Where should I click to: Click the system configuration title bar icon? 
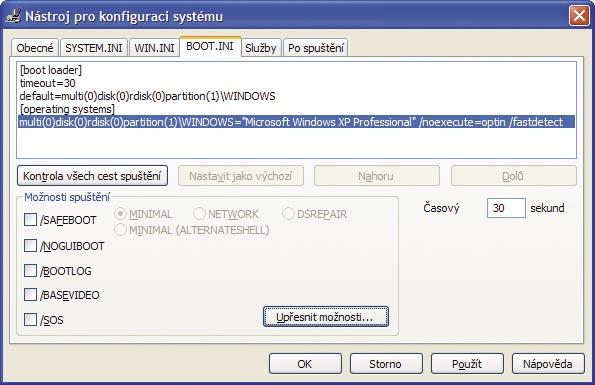coord(13,16)
